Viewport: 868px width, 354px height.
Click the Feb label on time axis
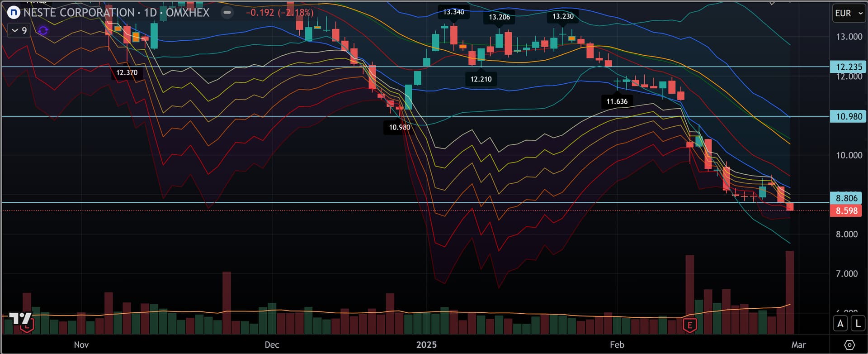(617, 345)
